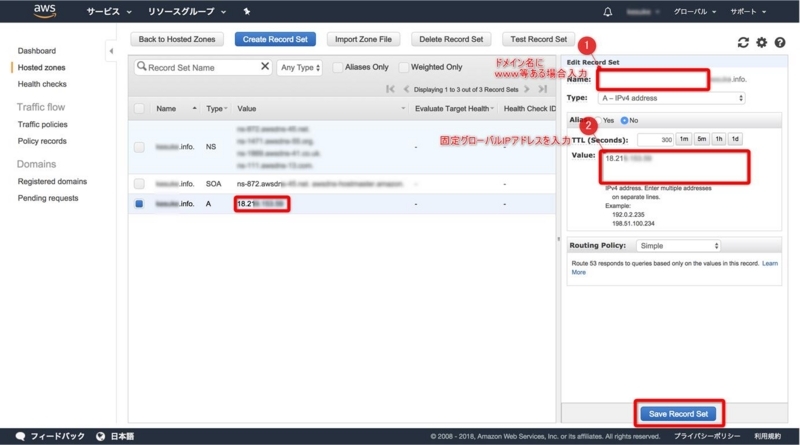Open the サービス menu

pyautogui.click(x=108, y=11)
